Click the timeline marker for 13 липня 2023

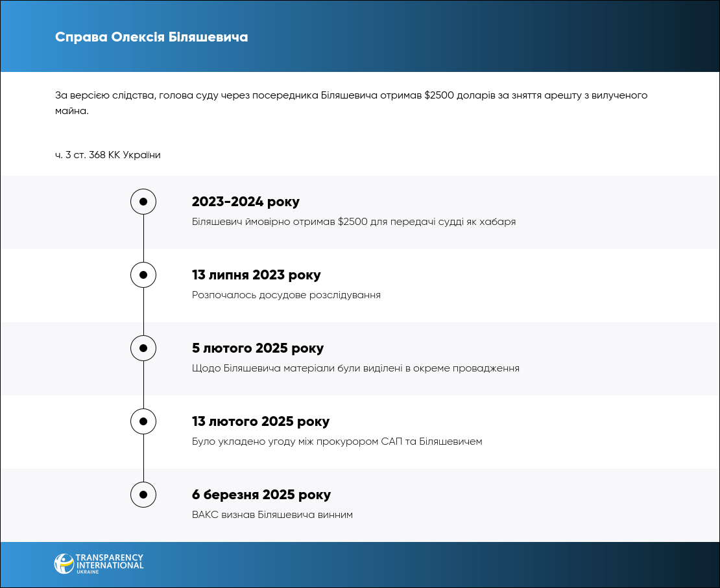point(143,275)
